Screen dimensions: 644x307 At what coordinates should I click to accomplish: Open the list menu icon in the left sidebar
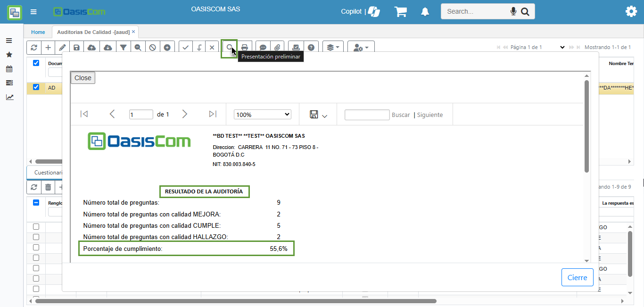[9, 41]
